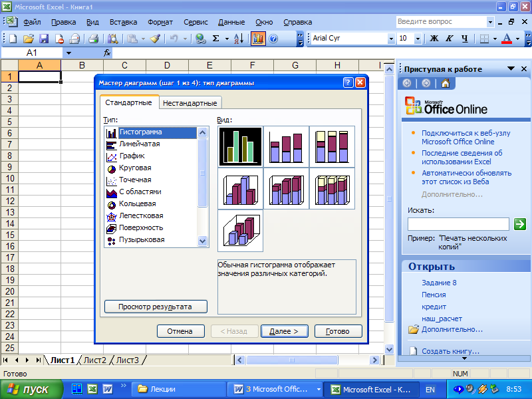Click the chart type list scroll down arrow
This screenshot has height=399, width=532.
203,241
